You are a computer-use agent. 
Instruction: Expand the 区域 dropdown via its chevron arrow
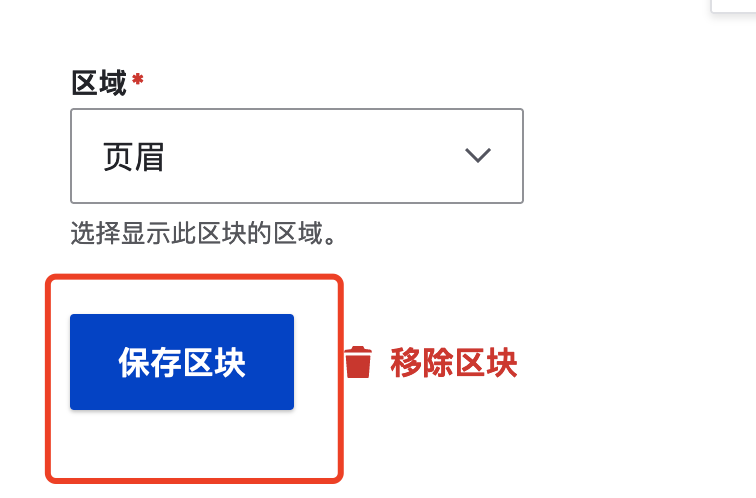tap(477, 156)
